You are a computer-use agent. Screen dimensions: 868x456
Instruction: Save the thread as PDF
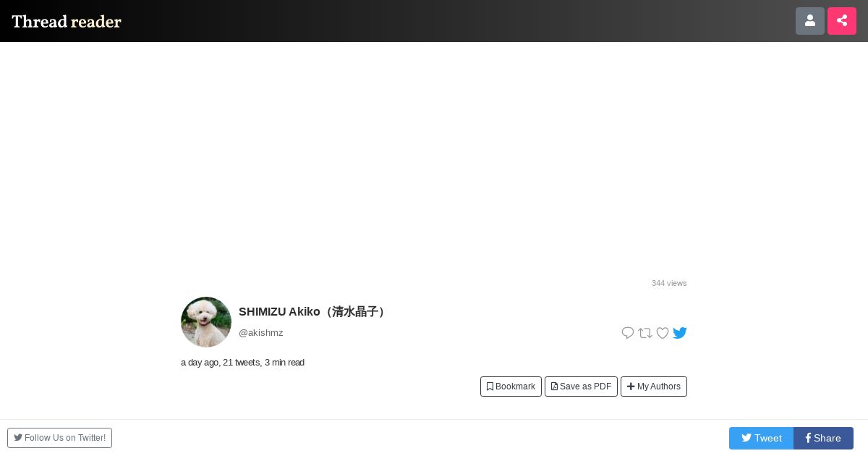(581, 387)
